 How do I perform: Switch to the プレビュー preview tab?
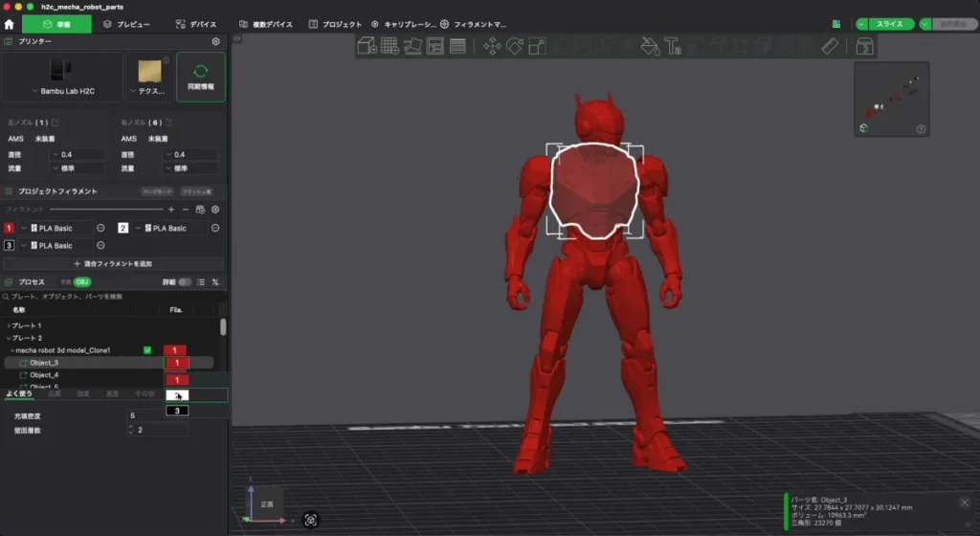point(127,24)
